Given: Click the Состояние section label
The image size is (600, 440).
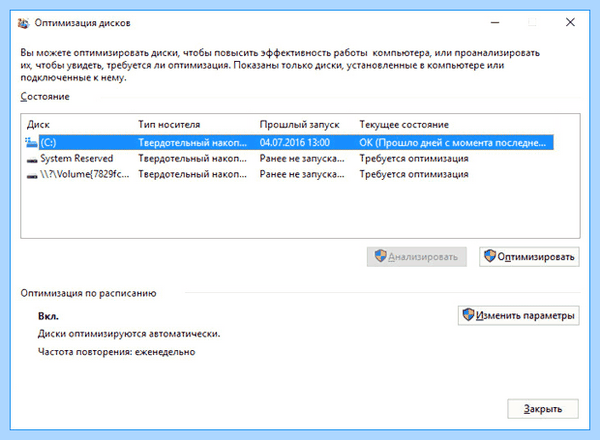Looking at the screenshot, I should (x=45, y=97).
